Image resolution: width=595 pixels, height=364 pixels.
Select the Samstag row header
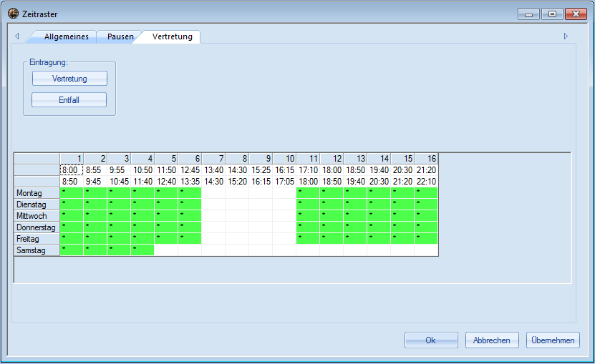coord(37,250)
